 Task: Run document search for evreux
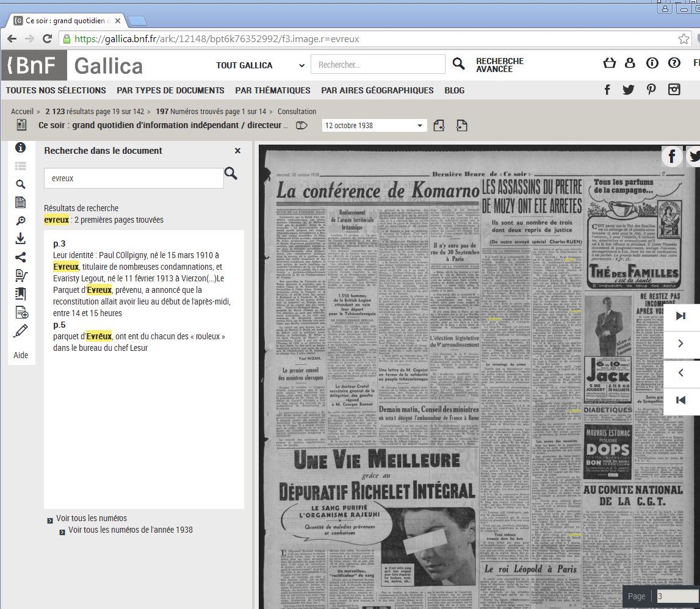[x=231, y=173]
